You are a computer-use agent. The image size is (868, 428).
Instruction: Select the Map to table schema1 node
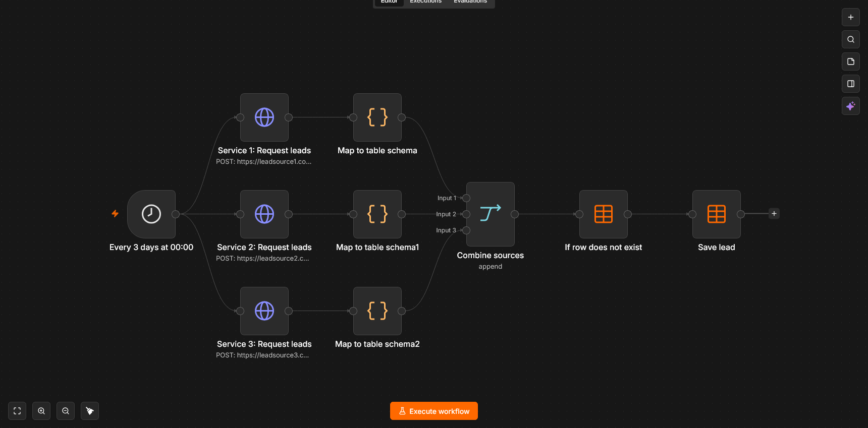(377, 214)
